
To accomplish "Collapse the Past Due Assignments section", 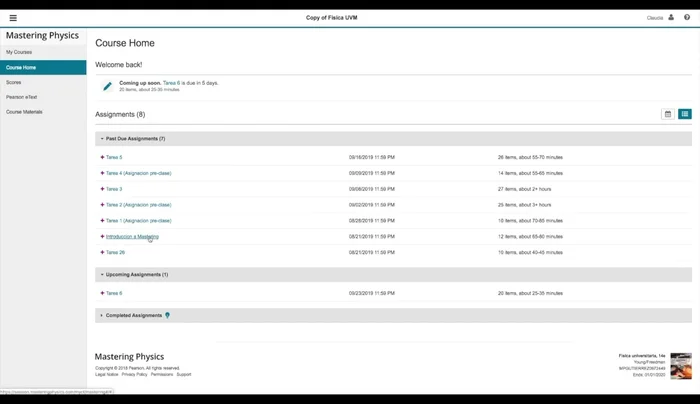I will [101, 139].
